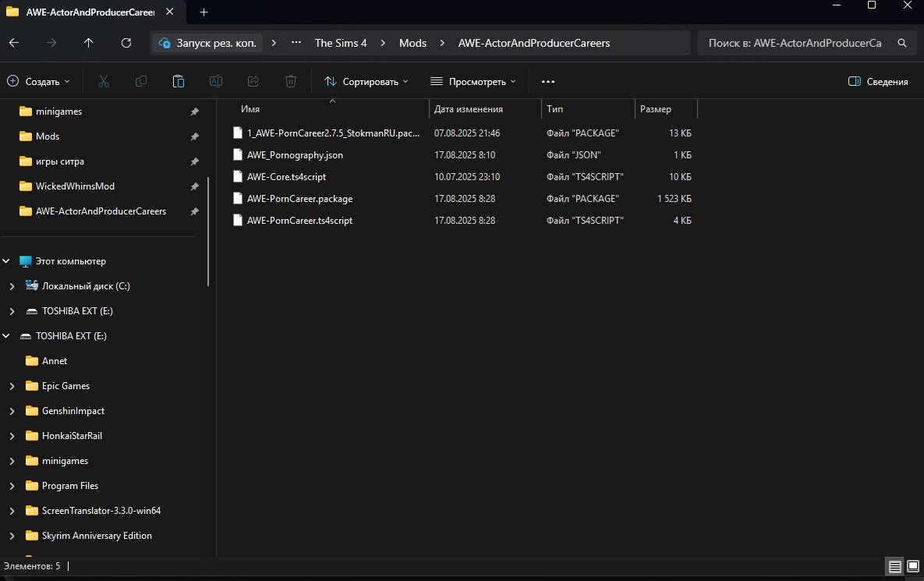Open the Создать new item menu
This screenshot has height=581, width=924.
(x=39, y=81)
